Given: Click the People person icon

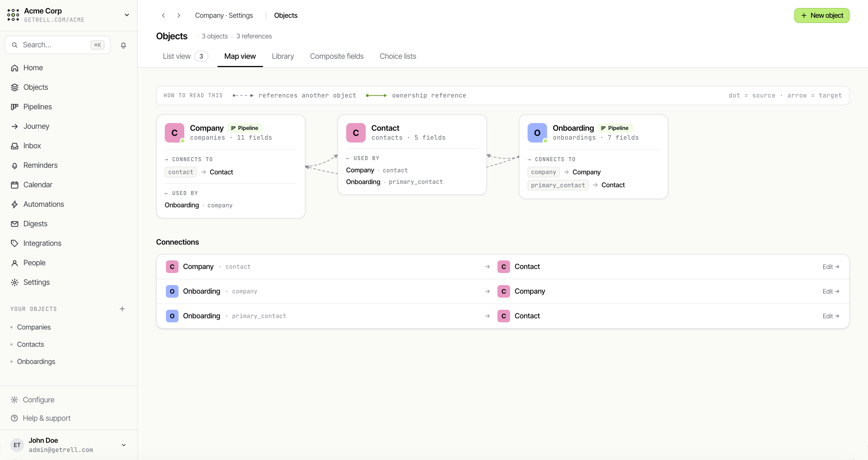Looking at the screenshot, I should pos(14,263).
